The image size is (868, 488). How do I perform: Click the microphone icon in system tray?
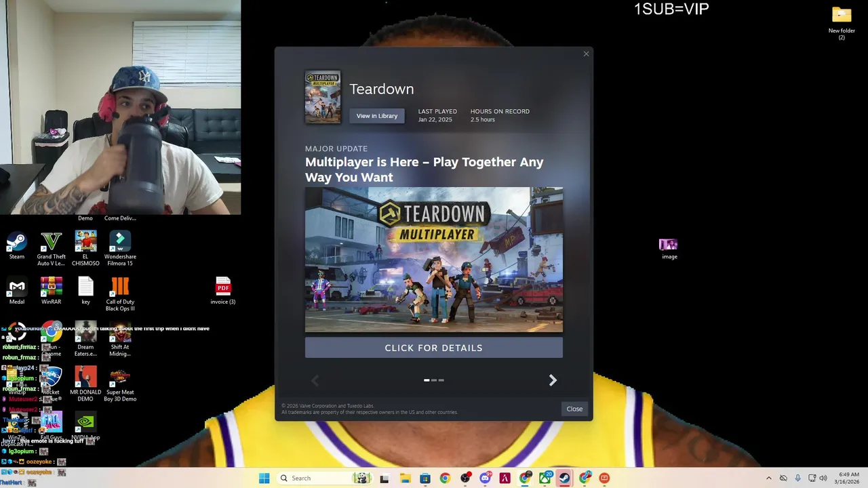798,478
